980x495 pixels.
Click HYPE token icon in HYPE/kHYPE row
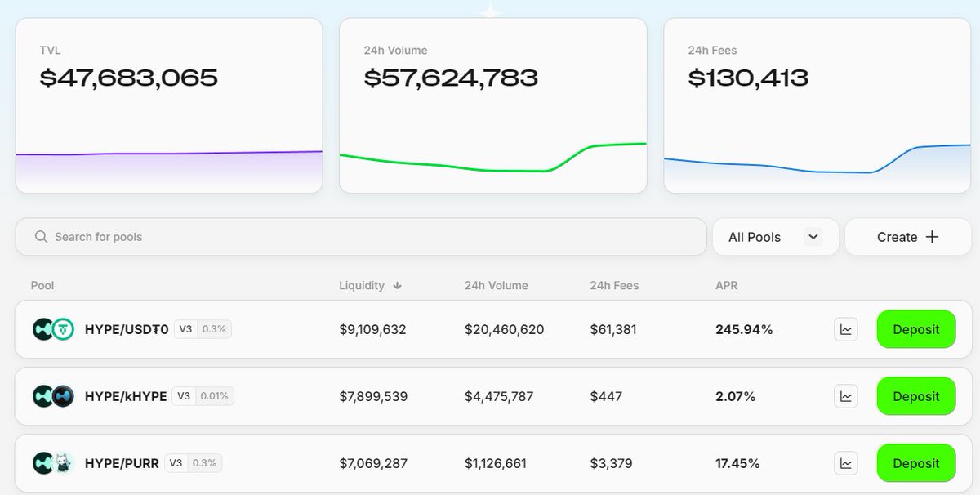[x=42, y=396]
